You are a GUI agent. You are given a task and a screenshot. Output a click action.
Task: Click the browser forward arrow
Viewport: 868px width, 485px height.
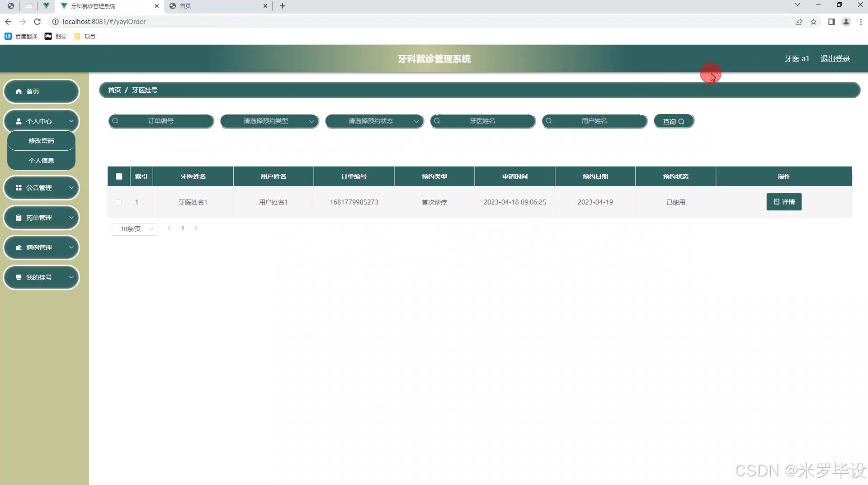coord(23,22)
